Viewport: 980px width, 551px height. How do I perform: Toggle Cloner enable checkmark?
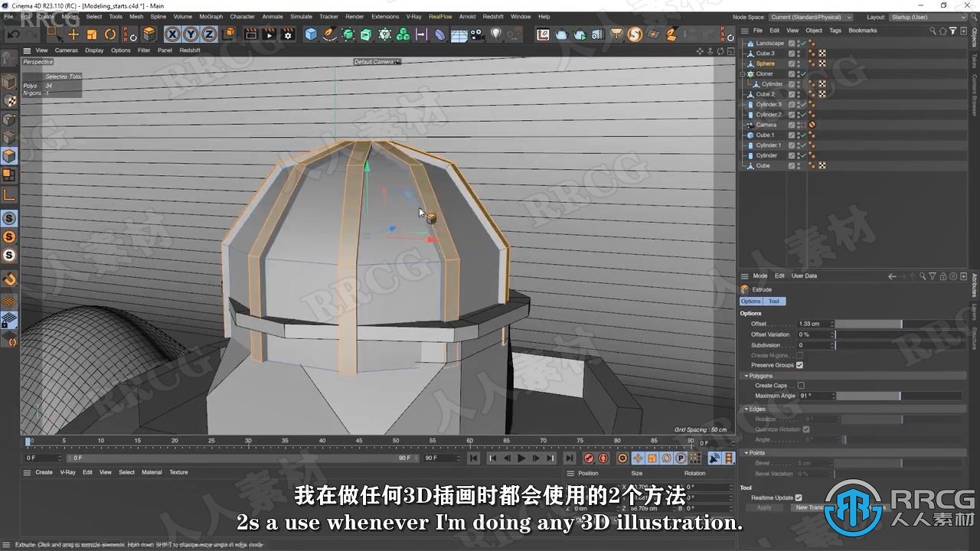pyautogui.click(x=805, y=74)
